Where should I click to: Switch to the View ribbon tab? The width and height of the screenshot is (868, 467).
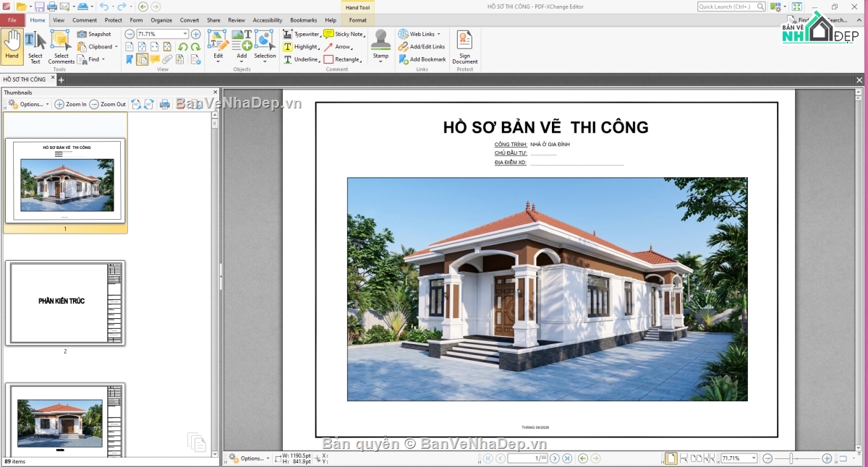59,20
